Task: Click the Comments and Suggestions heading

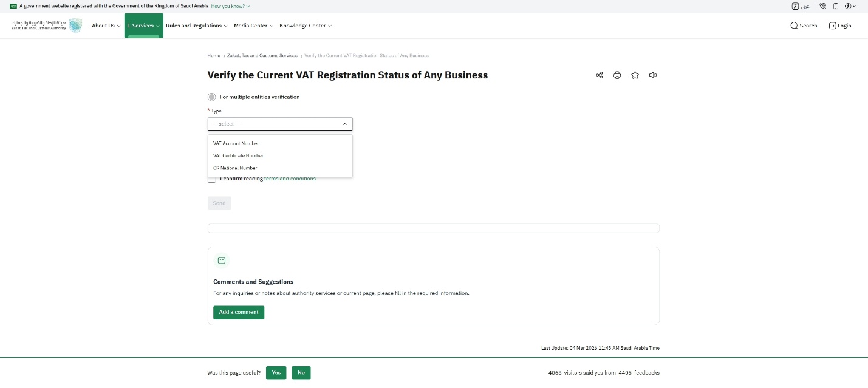Action: point(253,282)
